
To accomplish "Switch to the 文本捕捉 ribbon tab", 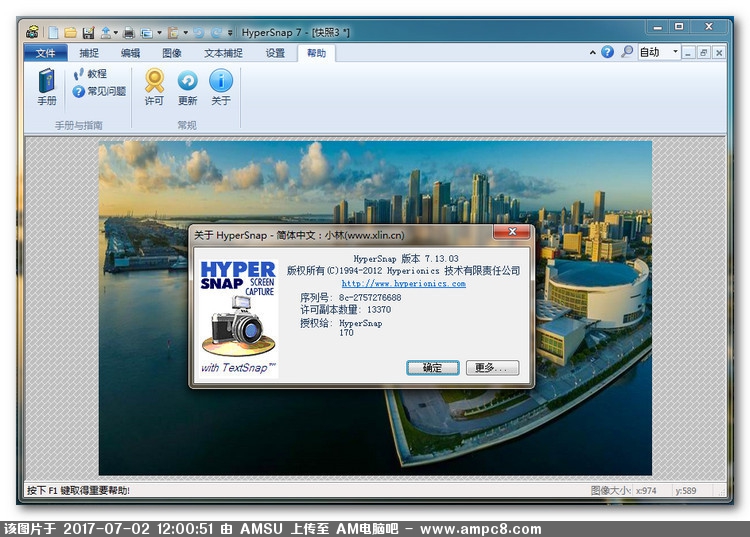I will pyautogui.click(x=223, y=53).
